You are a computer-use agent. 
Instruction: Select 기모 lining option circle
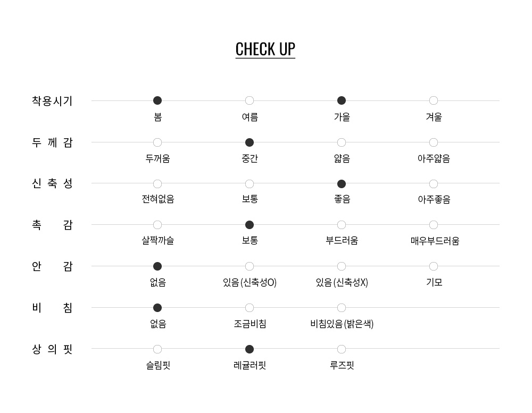(434, 266)
